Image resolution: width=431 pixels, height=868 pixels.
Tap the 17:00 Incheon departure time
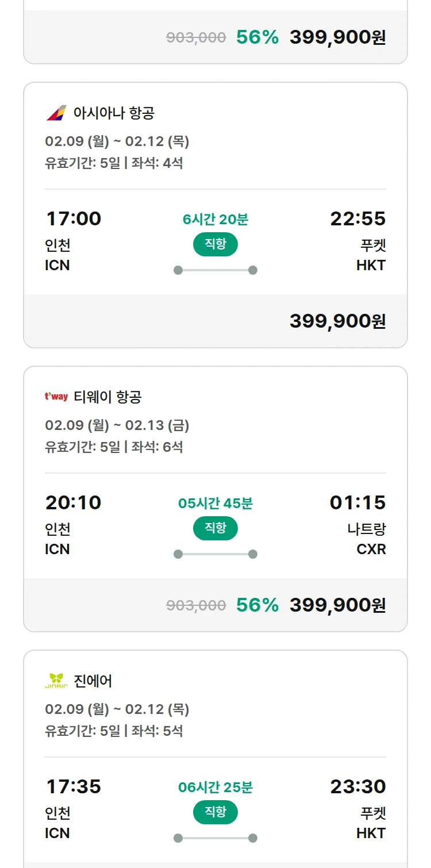tap(74, 219)
